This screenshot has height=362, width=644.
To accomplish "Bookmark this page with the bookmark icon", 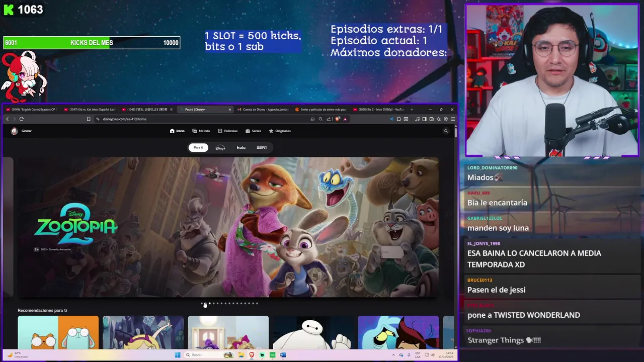I will (89, 119).
